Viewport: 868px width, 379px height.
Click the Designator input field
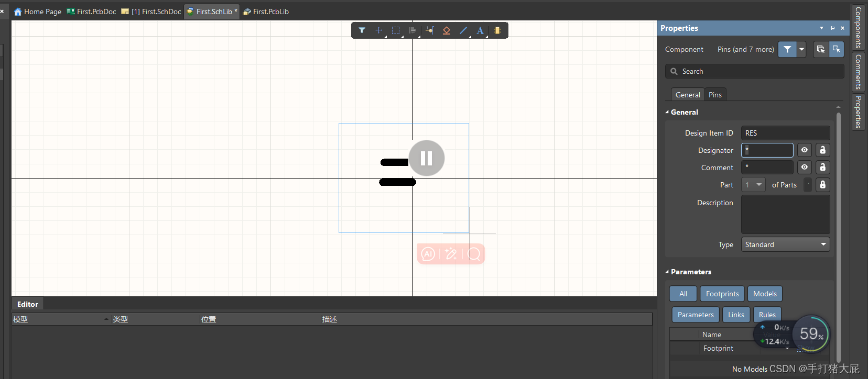(767, 150)
